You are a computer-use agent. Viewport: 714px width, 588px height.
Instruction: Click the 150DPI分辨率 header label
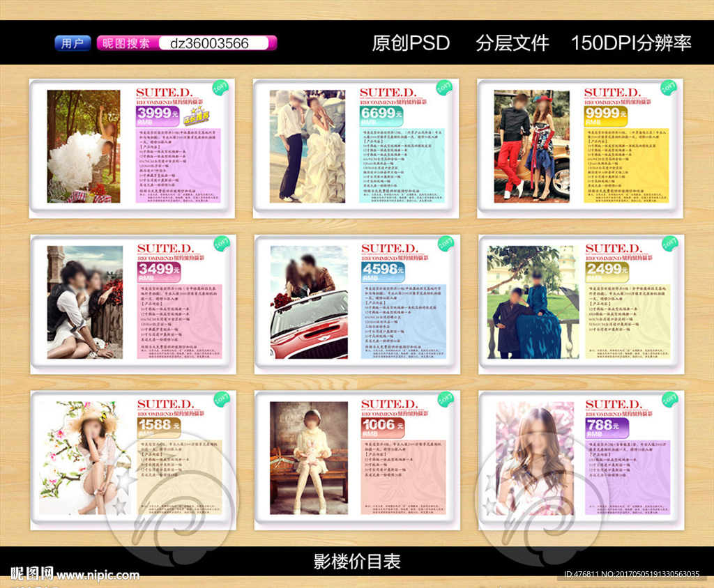[631, 43]
